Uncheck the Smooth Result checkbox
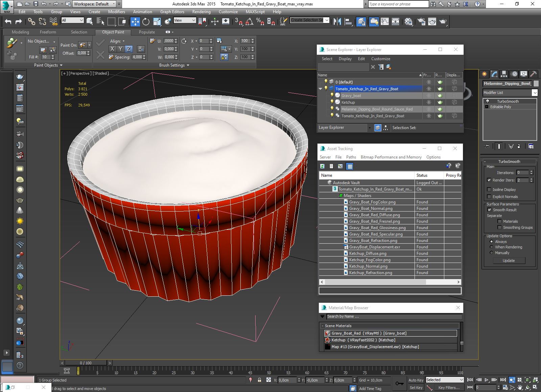The width and height of the screenshot is (541, 392). (489, 210)
